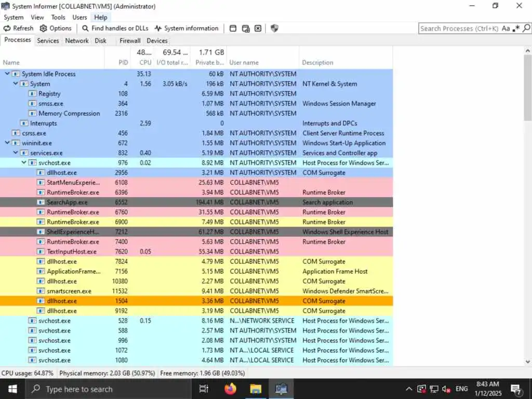Open the System menu
532x399 pixels.
point(14,17)
